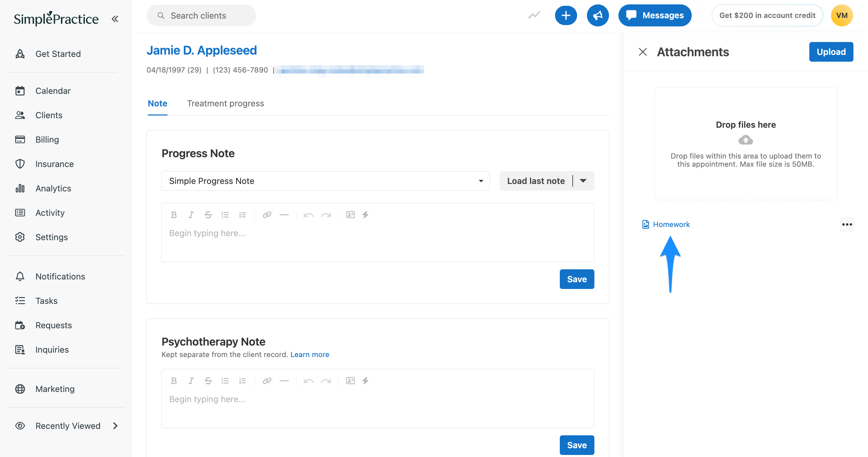
Task: Click Get $200 in account credit
Action: [x=767, y=15]
